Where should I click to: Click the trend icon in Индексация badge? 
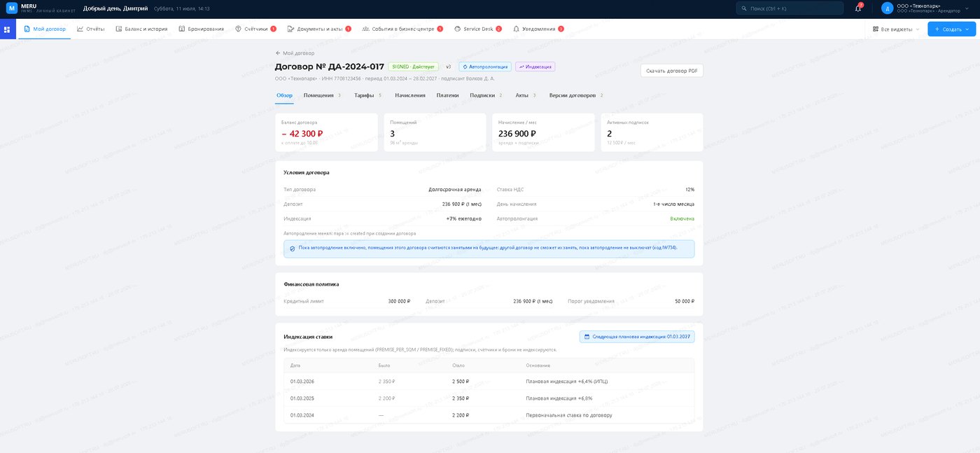pyautogui.click(x=521, y=67)
